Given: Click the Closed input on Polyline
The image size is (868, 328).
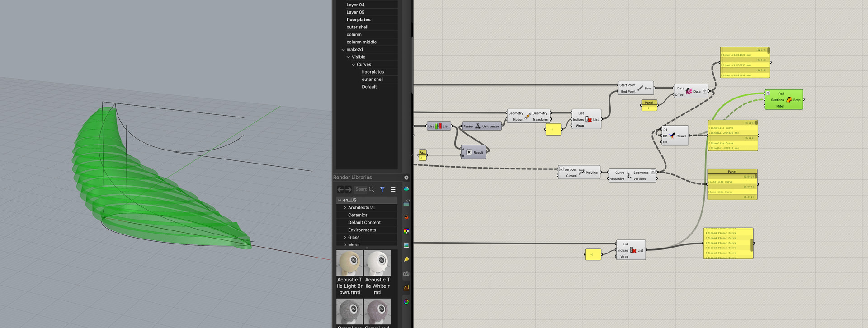Looking at the screenshot, I should click(571, 176).
